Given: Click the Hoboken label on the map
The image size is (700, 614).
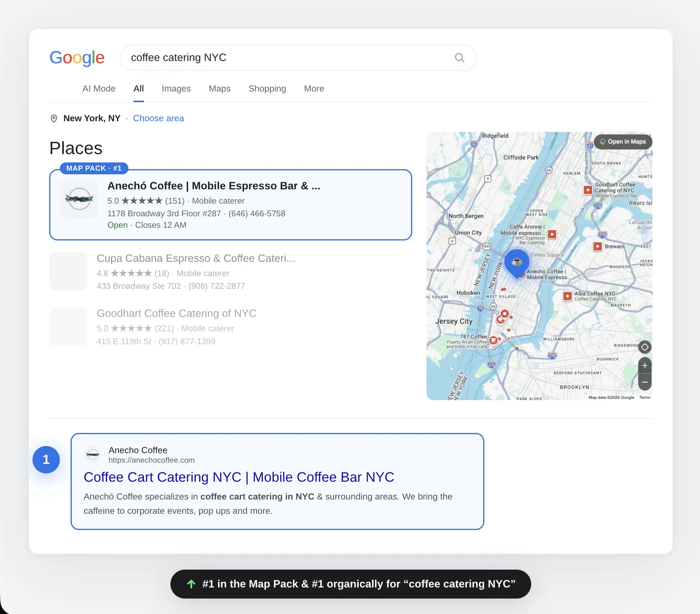Looking at the screenshot, I should pos(468,293).
